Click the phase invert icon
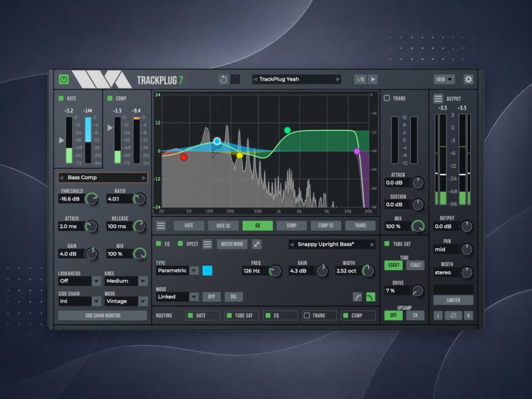Viewport: 532px width, 399px height. [453, 315]
